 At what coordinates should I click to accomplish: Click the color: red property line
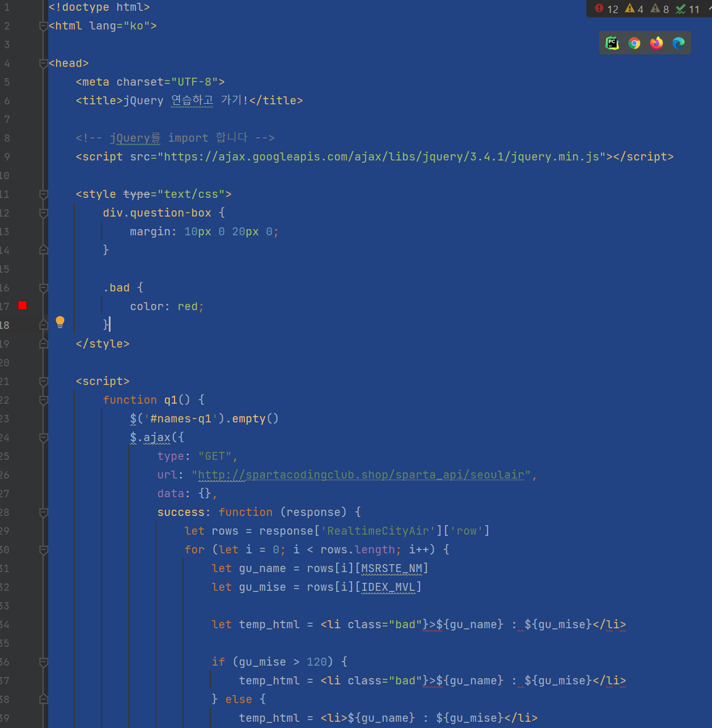coord(167,307)
